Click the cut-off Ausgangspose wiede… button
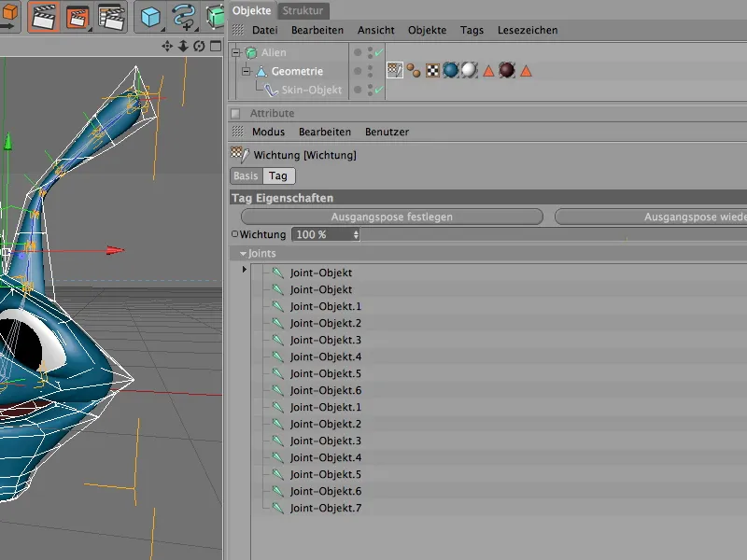This screenshot has height=560, width=747. (651, 217)
